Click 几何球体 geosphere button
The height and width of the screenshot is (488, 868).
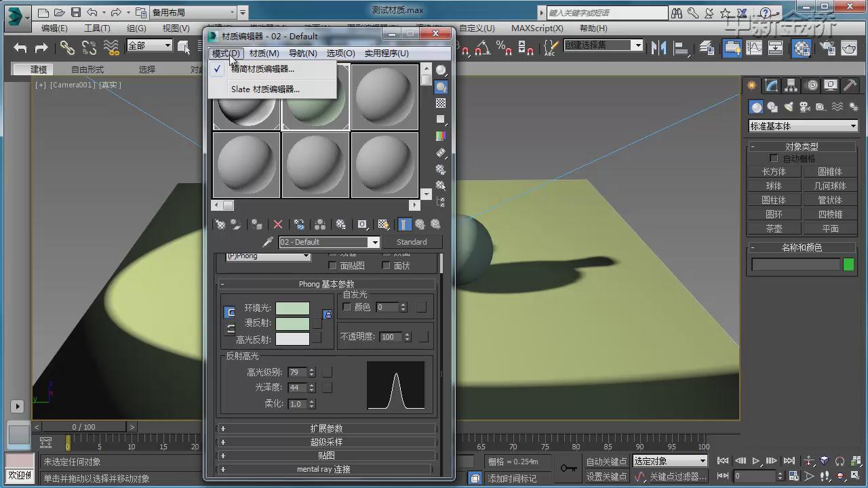point(830,186)
